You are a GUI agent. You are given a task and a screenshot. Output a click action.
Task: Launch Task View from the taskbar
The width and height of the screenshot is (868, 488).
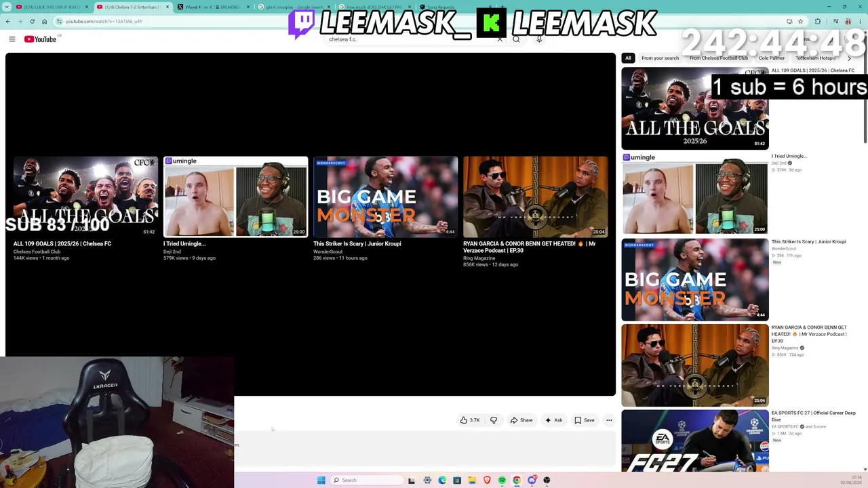point(412,481)
